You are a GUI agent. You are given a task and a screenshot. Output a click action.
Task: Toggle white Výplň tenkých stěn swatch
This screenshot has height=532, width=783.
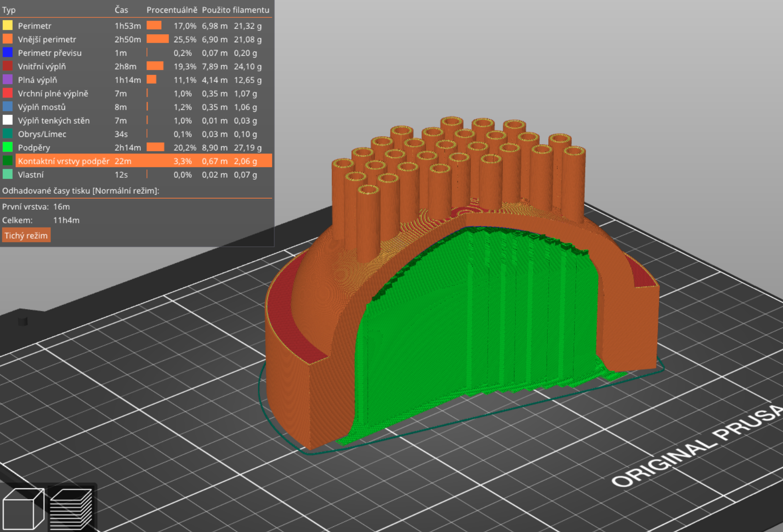(8, 120)
